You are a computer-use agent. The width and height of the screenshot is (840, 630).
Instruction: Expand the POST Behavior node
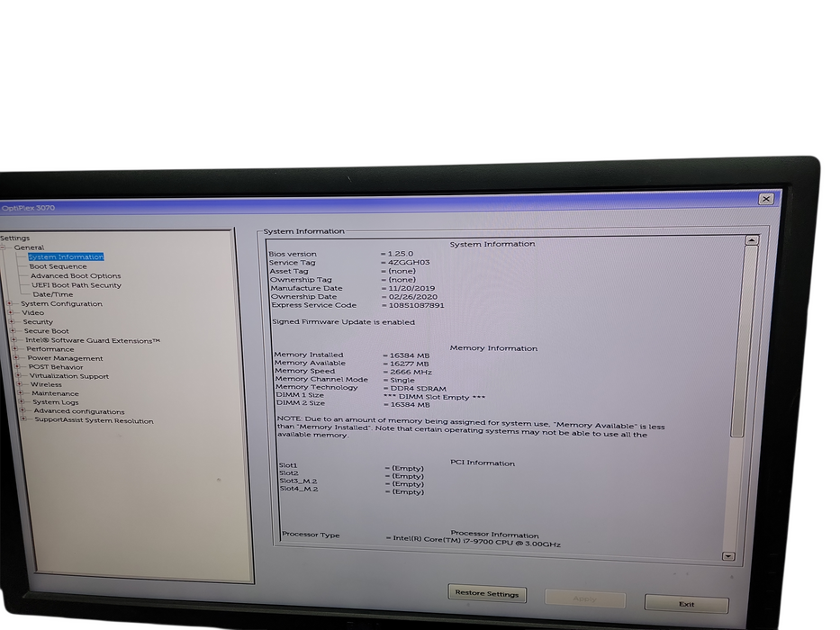click(x=16, y=367)
